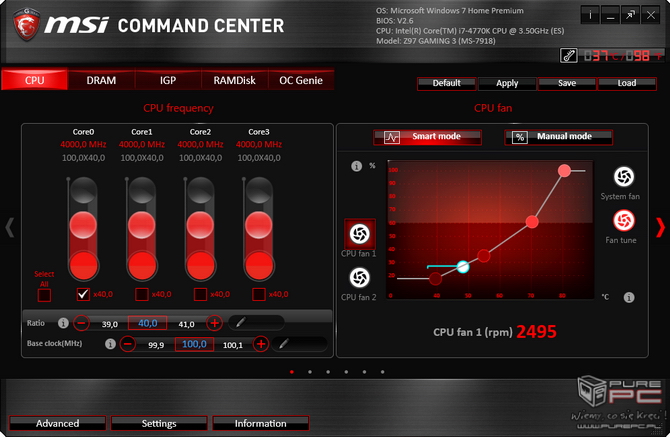This screenshot has width=670, height=437.
Task: Open the temperature unit wrench icon
Action: click(x=569, y=56)
